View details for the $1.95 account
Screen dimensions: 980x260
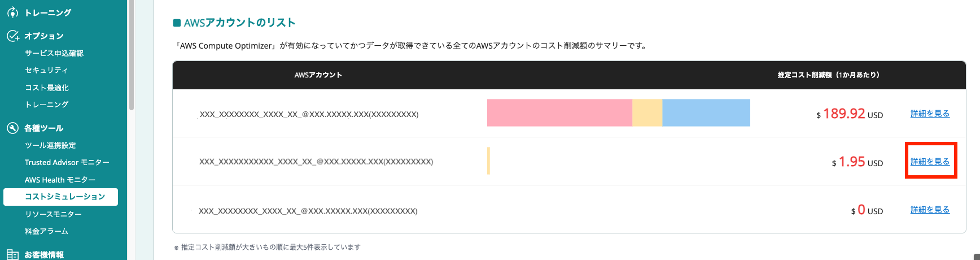[930, 162]
